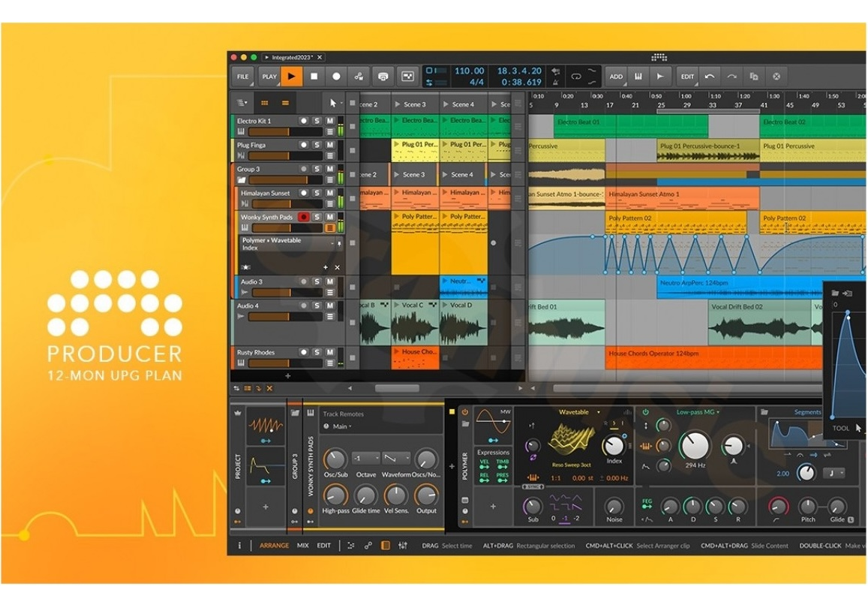The image size is (868, 608).
Task: Click the Bitwig logo in title bar
Action: [x=659, y=57]
